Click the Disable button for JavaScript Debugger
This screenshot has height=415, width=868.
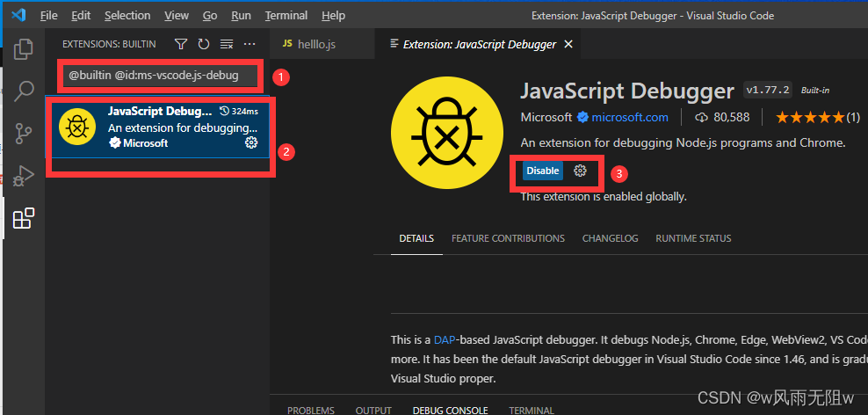(x=543, y=171)
